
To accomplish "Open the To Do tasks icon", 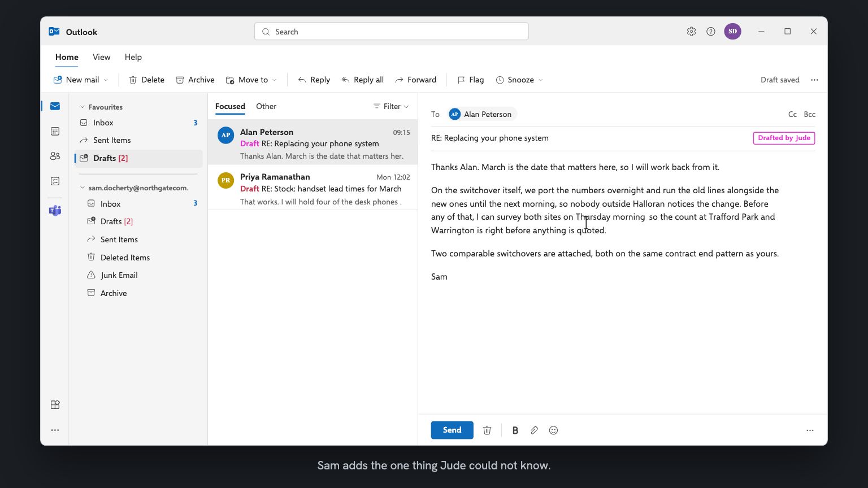I will pos(55,181).
